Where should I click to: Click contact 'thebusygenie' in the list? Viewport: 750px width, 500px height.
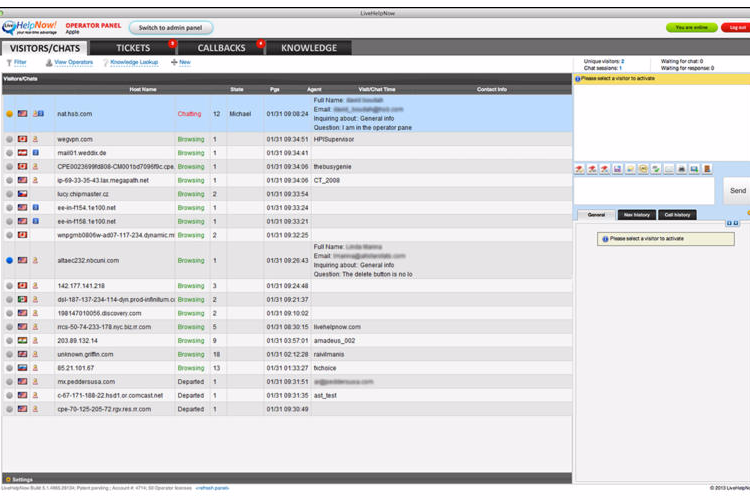(x=332, y=167)
